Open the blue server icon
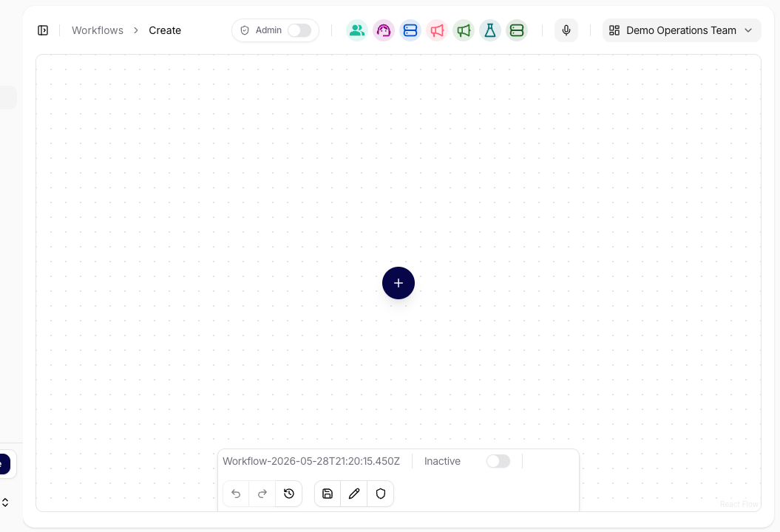Viewport: 780px width, 532px height. pyautogui.click(x=410, y=30)
